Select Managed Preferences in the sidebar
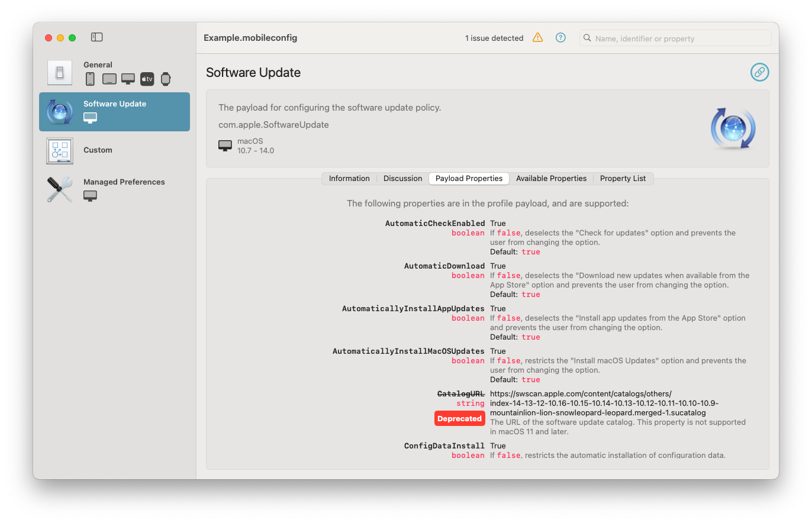This screenshot has height=523, width=812. [114, 189]
